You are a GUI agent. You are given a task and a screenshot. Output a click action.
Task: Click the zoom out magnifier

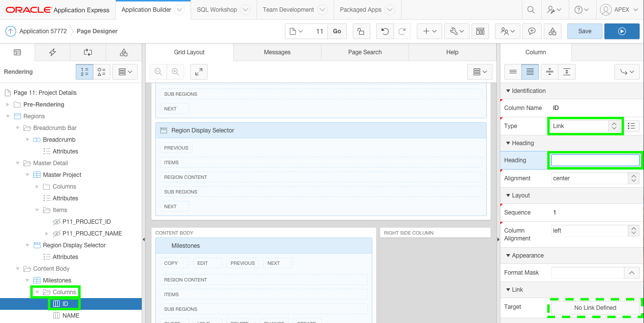point(158,72)
